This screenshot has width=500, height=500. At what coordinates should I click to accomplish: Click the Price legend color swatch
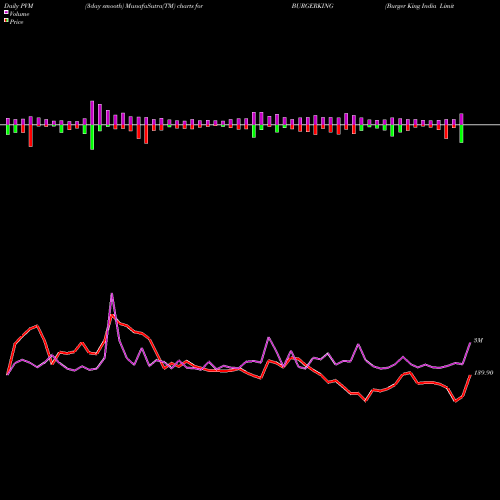coord(6,21)
